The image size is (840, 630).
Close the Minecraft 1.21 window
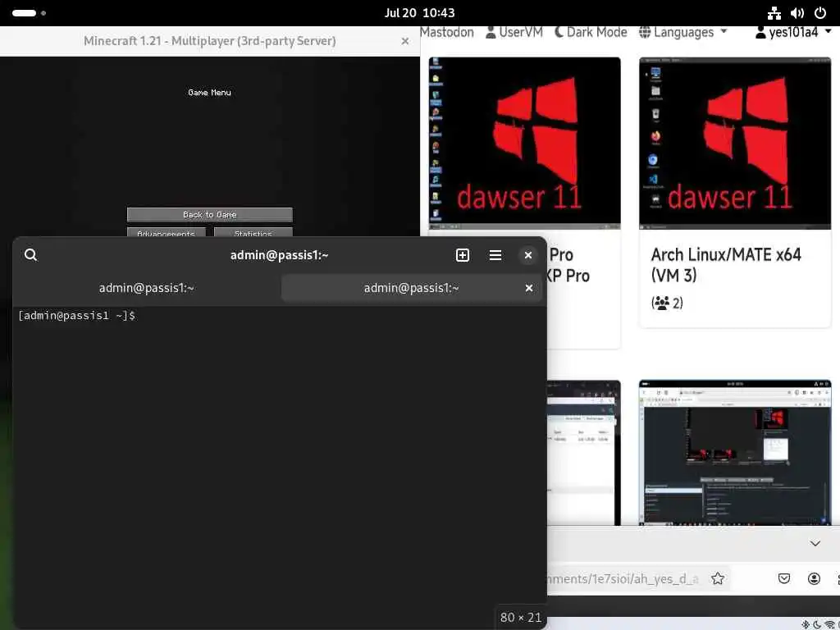tap(405, 41)
